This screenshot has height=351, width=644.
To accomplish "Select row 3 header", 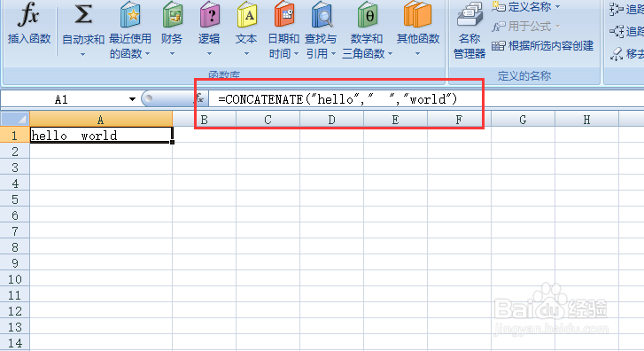I will 15,168.
